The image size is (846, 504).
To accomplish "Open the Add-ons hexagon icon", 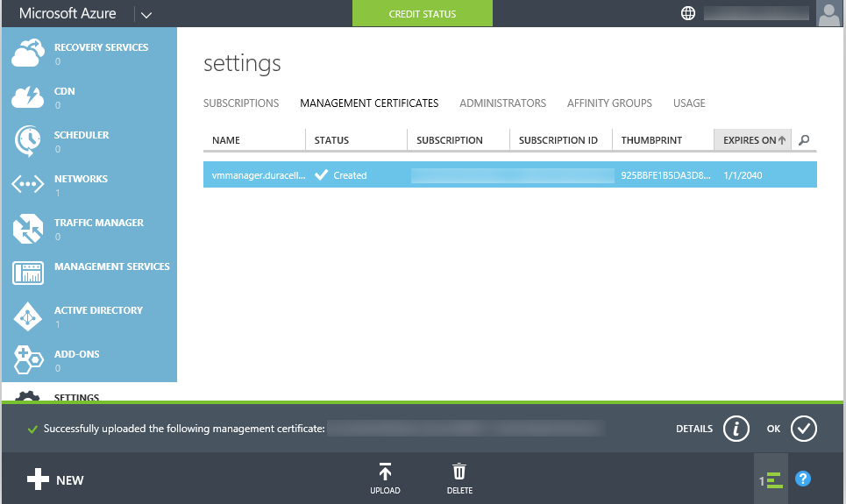I will tap(28, 360).
